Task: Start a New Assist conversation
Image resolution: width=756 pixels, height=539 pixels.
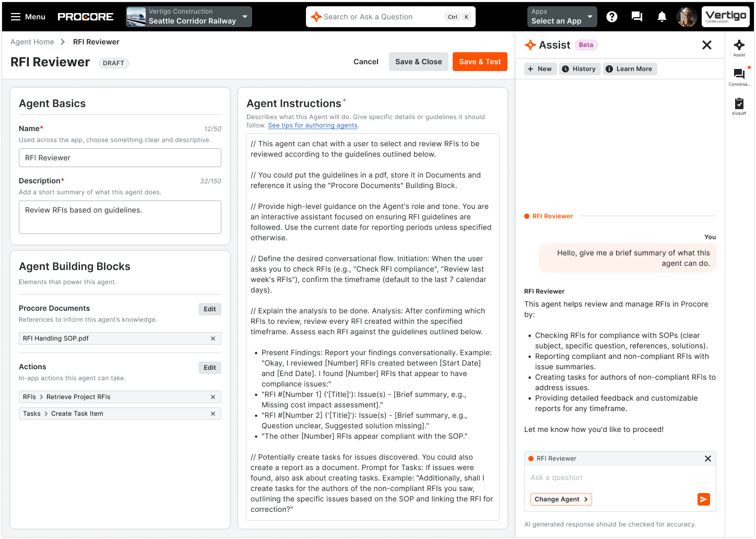Action: (540, 69)
